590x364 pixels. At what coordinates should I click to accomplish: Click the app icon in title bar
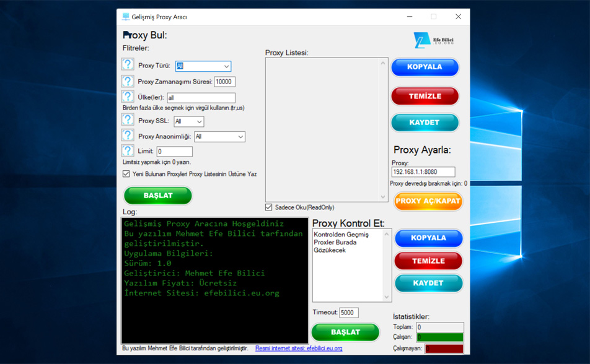coord(126,17)
